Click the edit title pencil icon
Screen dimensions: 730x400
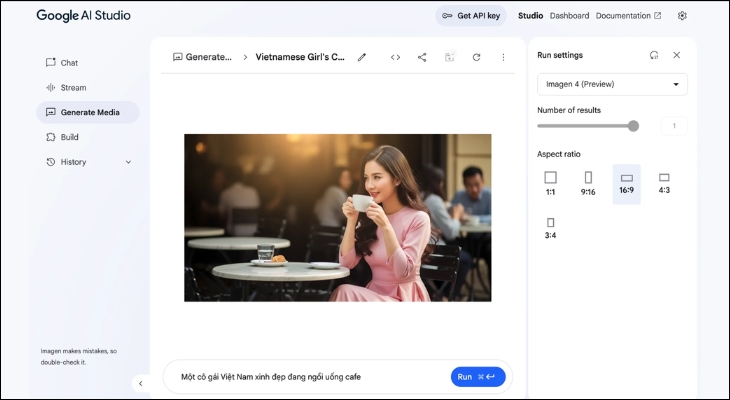362,57
